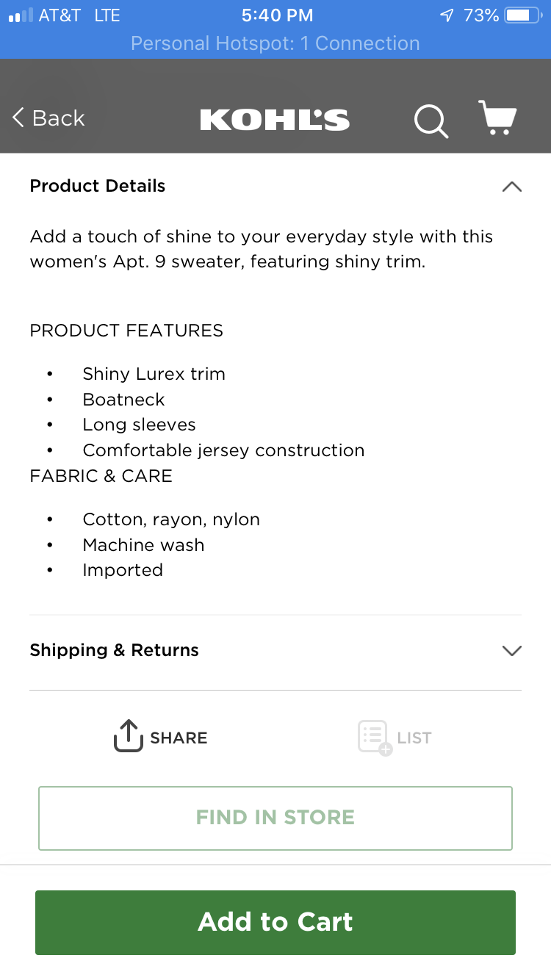Tap the product description paragraph

click(262, 249)
